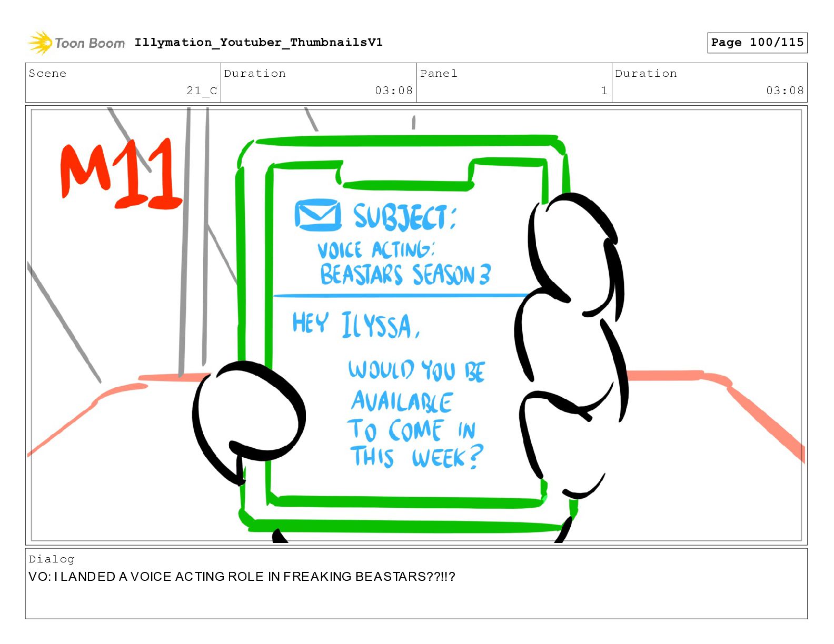Click the Dialog label
Viewport: 834px width, 644px height.
point(52,559)
